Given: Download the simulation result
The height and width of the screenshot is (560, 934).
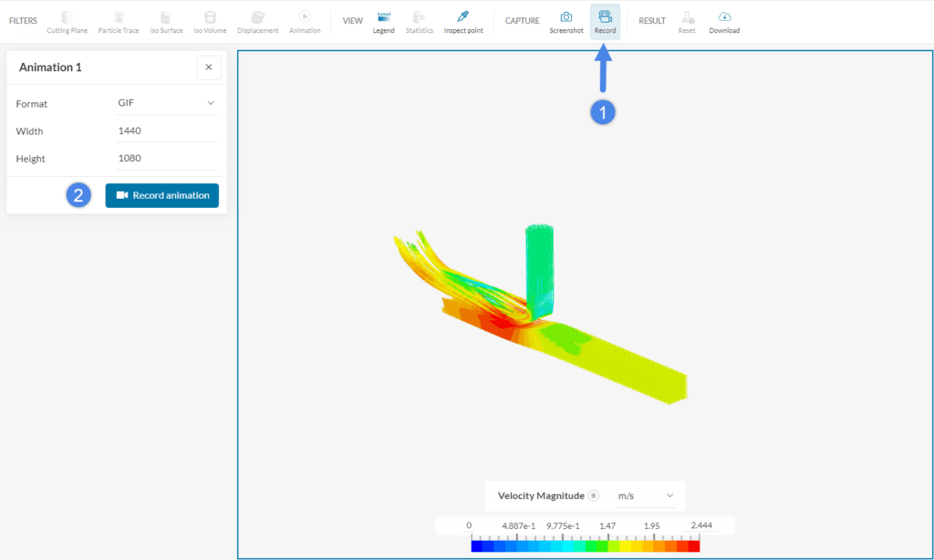Looking at the screenshot, I should (723, 20).
